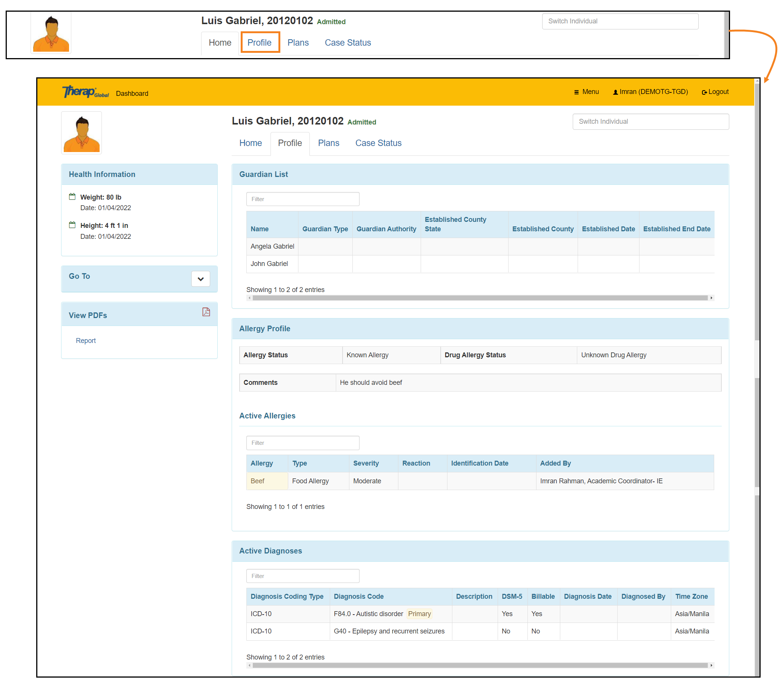
Task: Click the Switch Individual input field
Action: tap(650, 121)
